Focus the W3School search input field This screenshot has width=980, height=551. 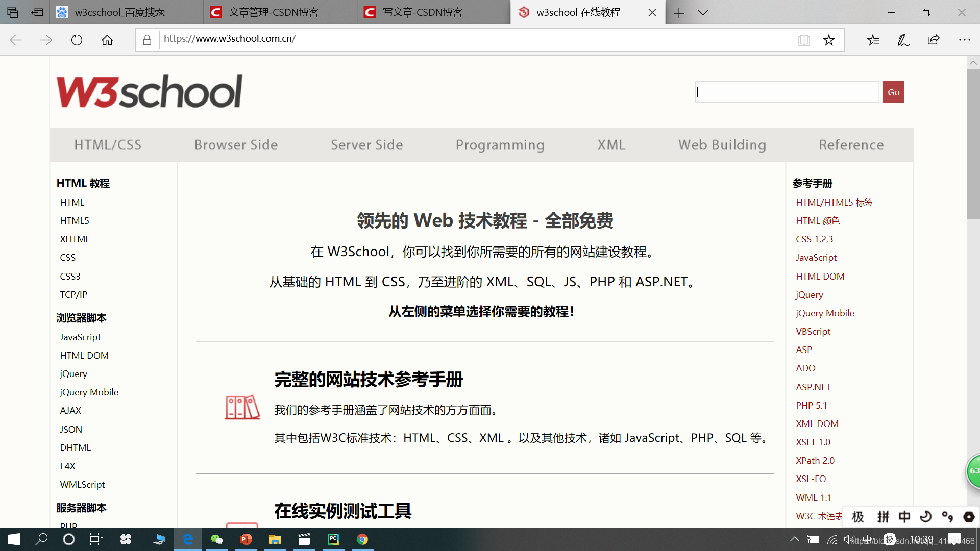tap(787, 92)
